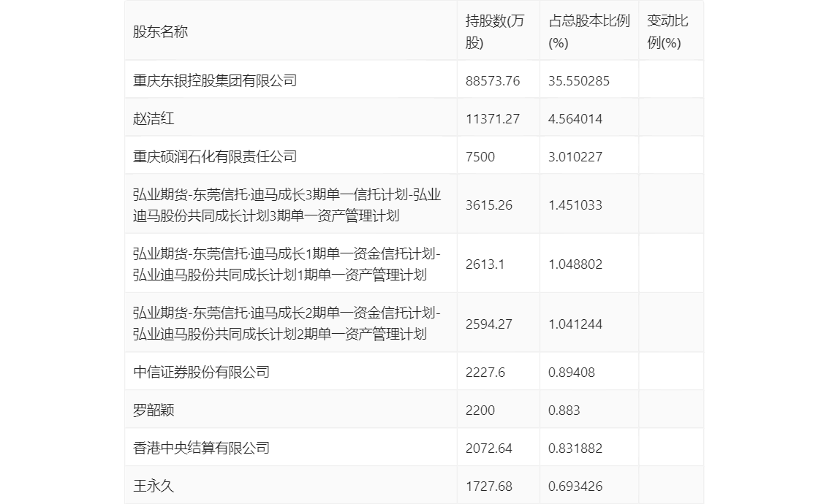The width and height of the screenshot is (829, 504).
Task: Select 香港中央结算有限公司 shareholder name
Action: [x=202, y=448]
